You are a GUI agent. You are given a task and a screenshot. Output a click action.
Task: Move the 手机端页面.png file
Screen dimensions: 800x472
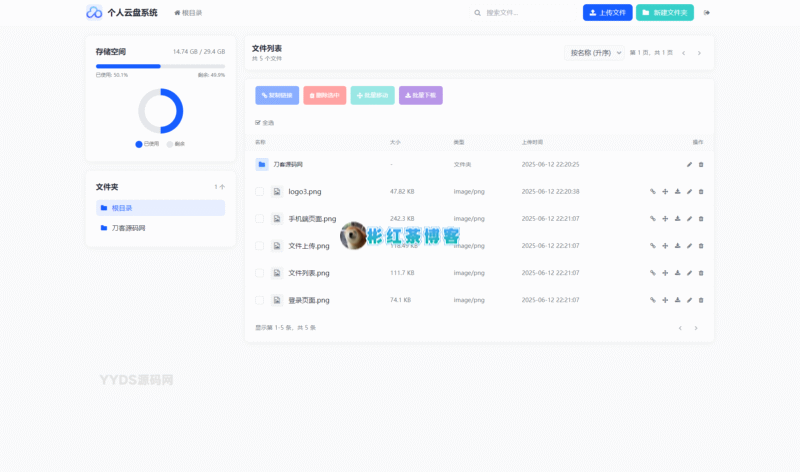[x=665, y=218]
